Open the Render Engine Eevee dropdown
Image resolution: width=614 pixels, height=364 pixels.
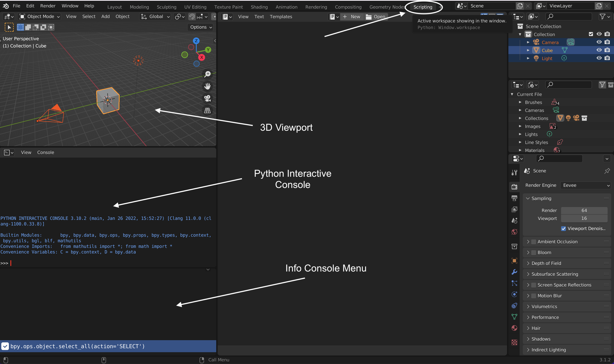point(586,185)
